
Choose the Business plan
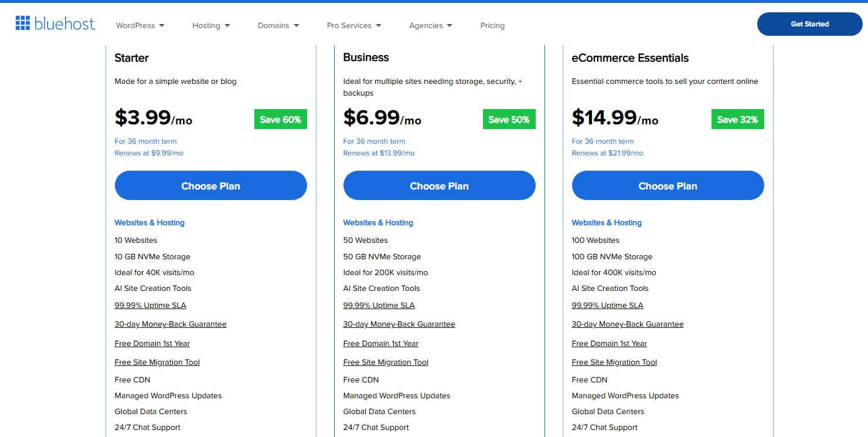pos(439,186)
